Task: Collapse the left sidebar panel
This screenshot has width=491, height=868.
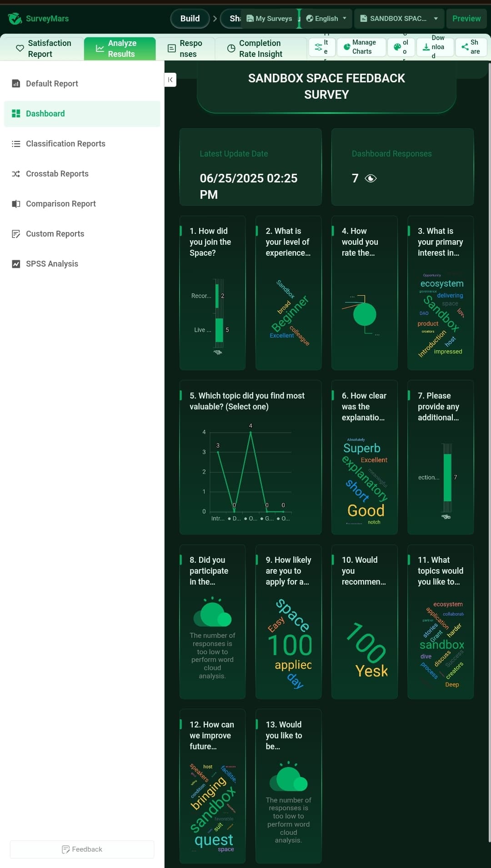Action: pyautogui.click(x=170, y=80)
